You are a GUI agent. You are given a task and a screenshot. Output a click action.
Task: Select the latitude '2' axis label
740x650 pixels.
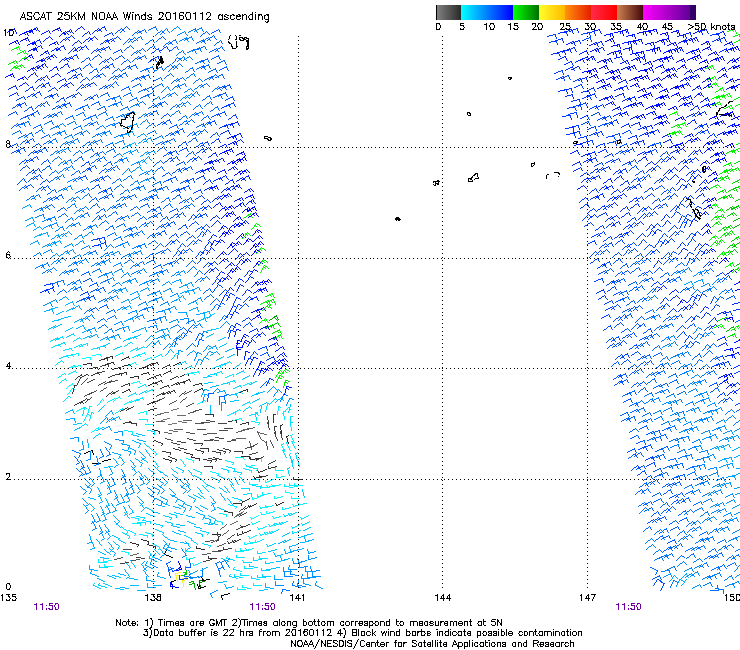click(8, 476)
